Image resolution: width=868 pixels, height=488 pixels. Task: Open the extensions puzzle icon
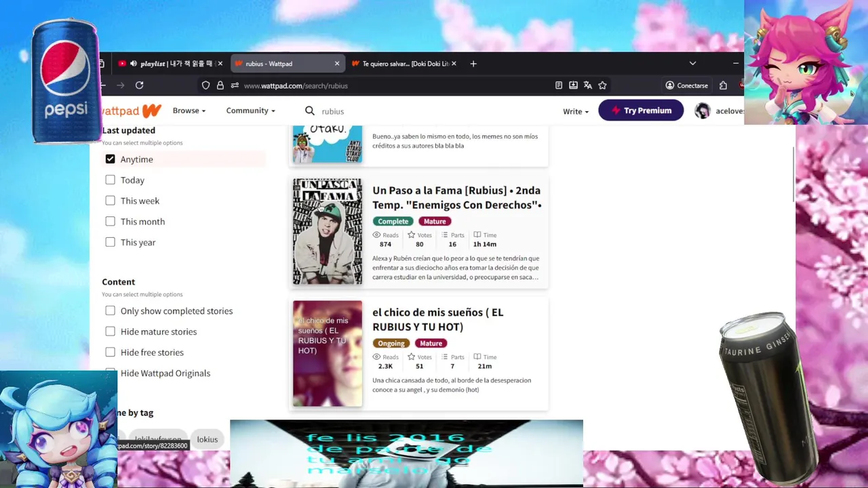point(723,85)
